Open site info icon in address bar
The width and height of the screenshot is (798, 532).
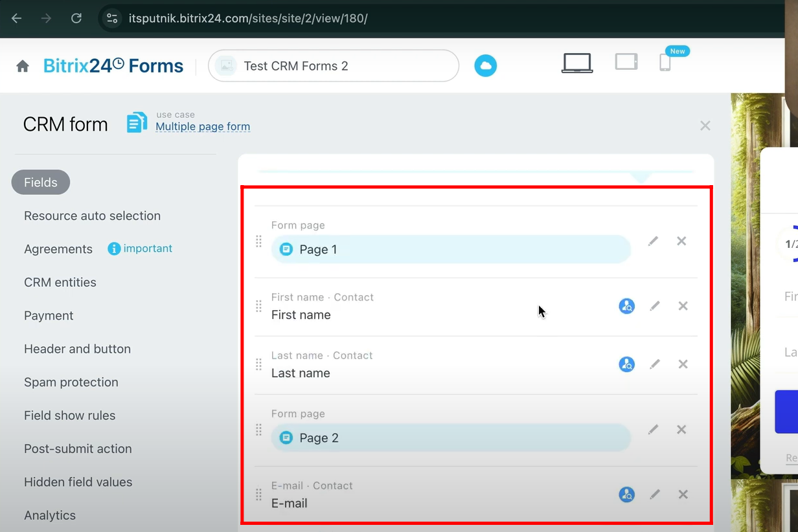coord(112,18)
